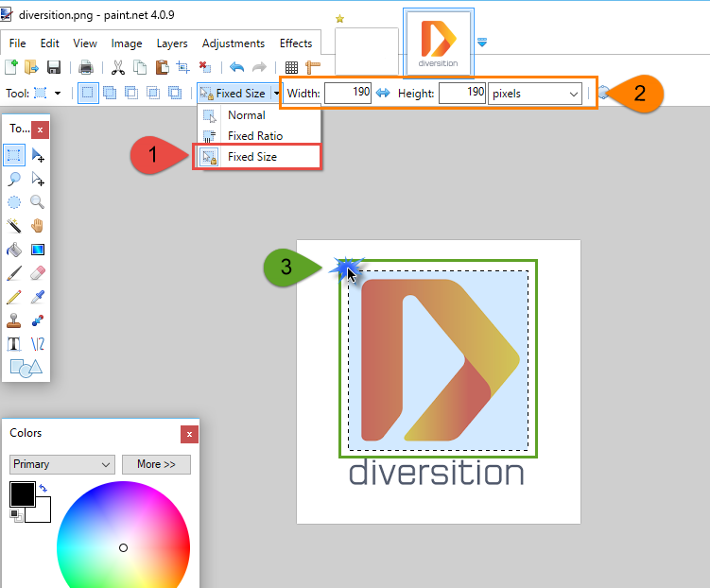Click the Deselect icon
The height and width of the screenshot is (588, 710).
pyautogui.click(x=205, y=67)
